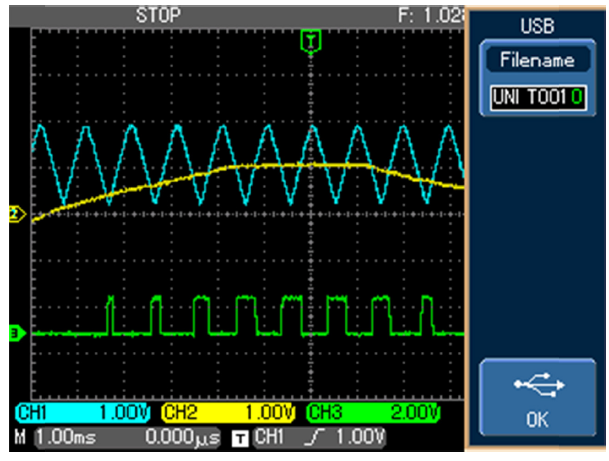Click the M timebase mode icon

(x=17, y=436)
